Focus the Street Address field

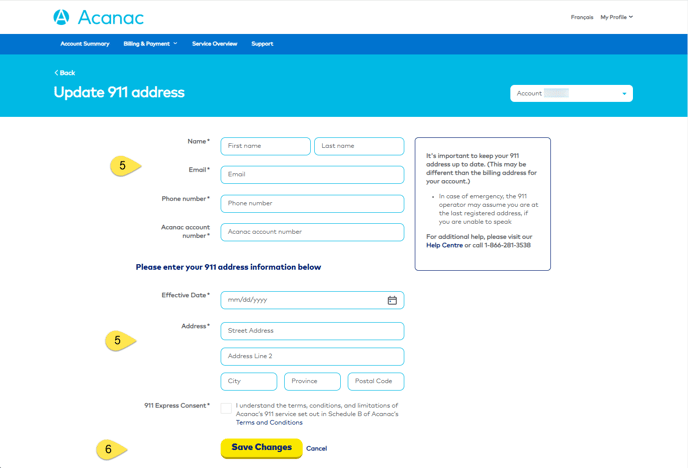[312, 331]
